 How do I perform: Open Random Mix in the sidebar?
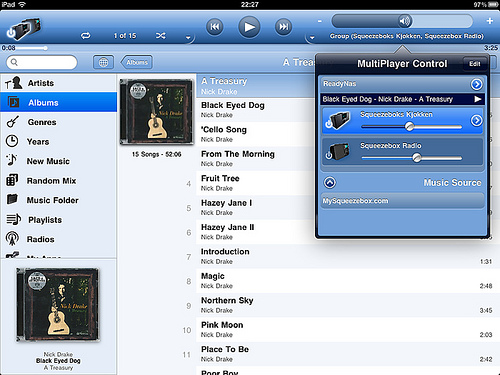point(58,181)
